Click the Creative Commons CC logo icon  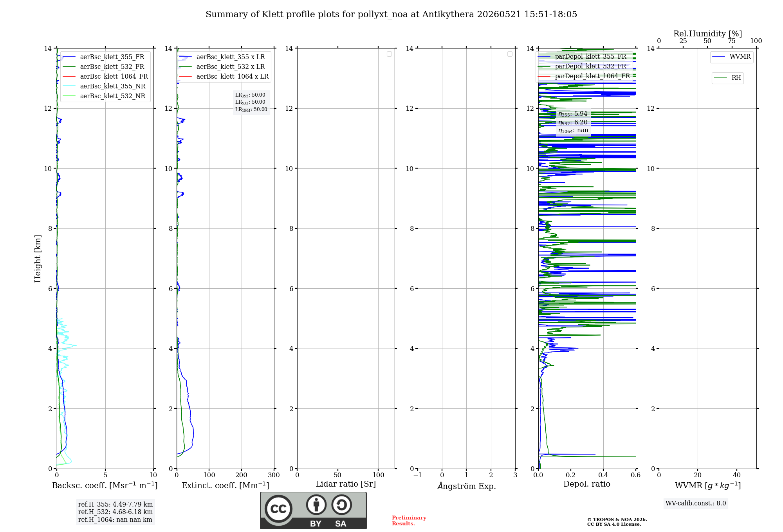tap(278, 509)
